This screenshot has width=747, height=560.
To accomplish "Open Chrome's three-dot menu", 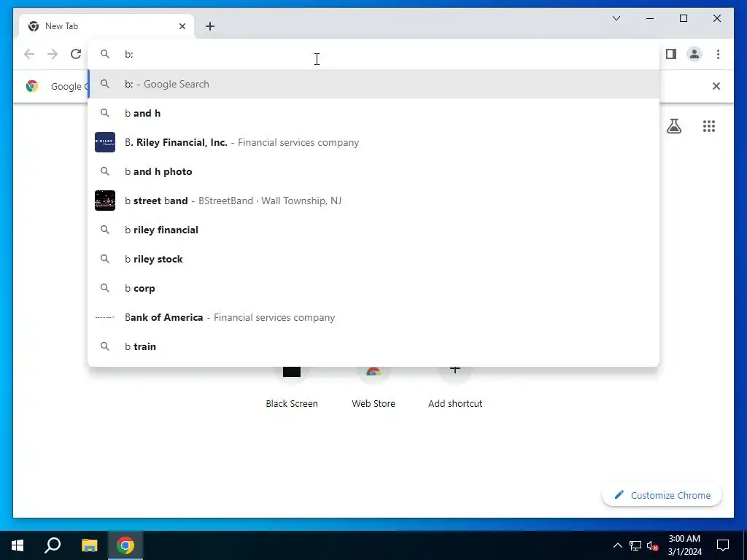I will click(718, 54).
